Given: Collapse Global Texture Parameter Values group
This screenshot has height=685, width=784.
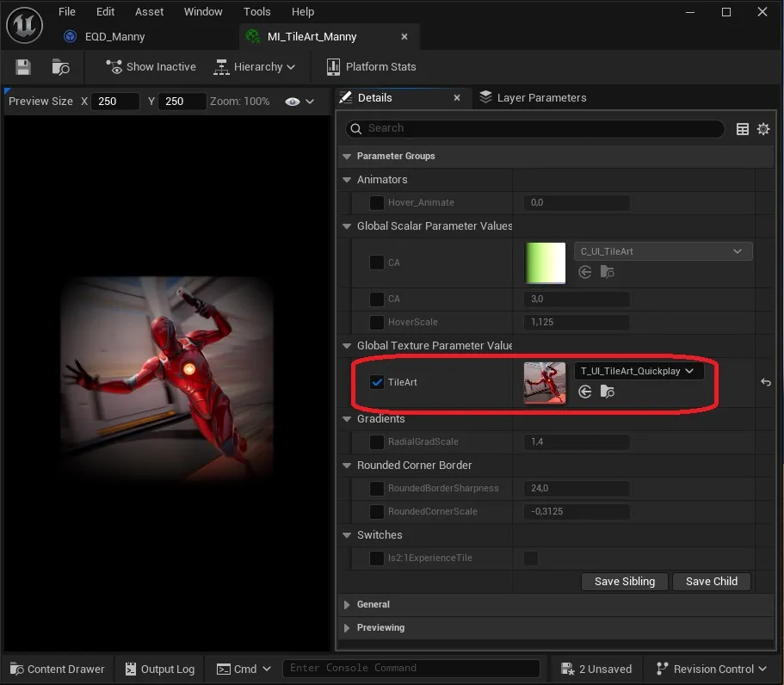Looking at the screenshot, I should 347,345.
